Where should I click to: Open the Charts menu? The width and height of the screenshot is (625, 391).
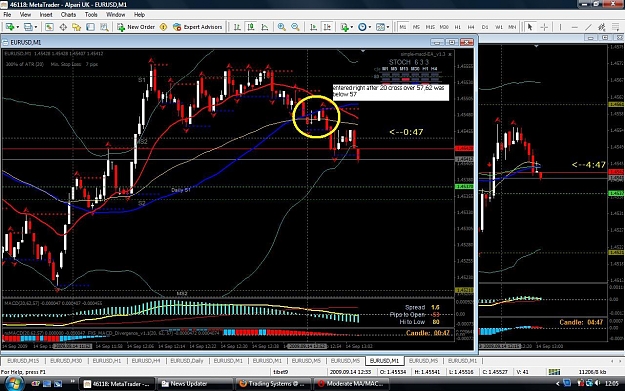(68, 15)
